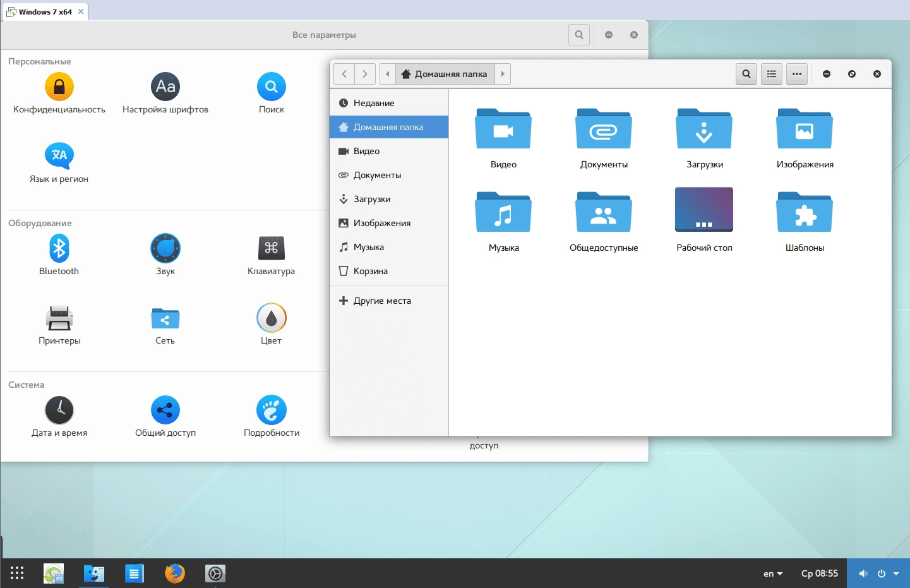Open the file manager more options menu

coord(797,74)
